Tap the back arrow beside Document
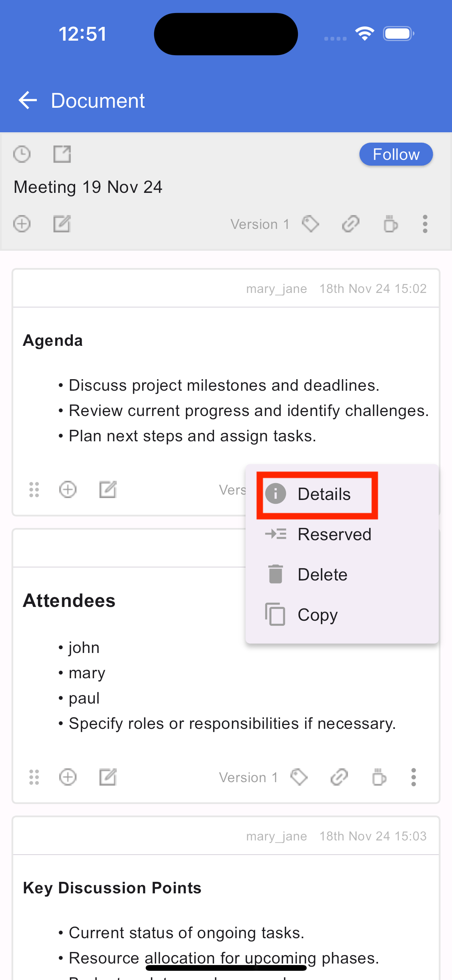Screen dimensions: 452x980 click(28, 100)
